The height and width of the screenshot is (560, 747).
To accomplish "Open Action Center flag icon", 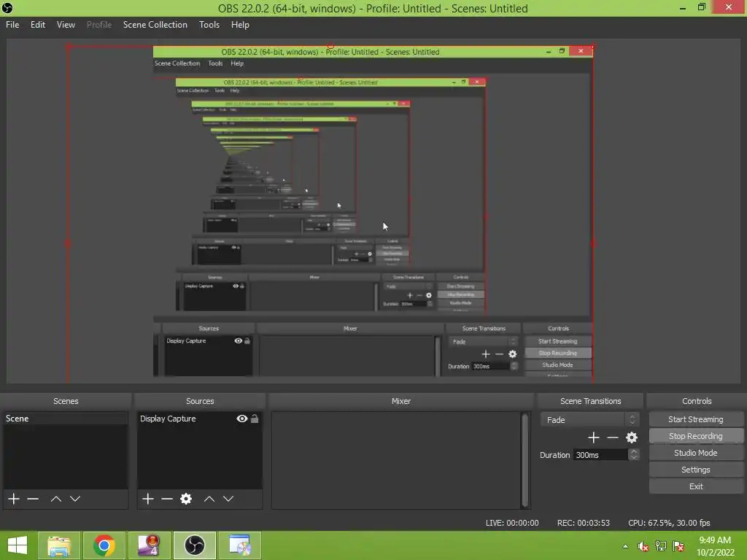I will click(678, 546).
